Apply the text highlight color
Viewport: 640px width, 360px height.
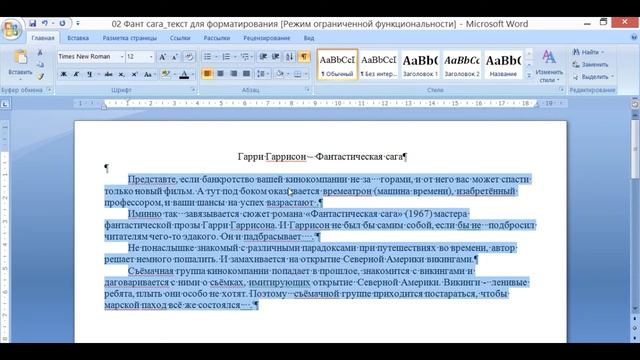(x=165, y=74)
